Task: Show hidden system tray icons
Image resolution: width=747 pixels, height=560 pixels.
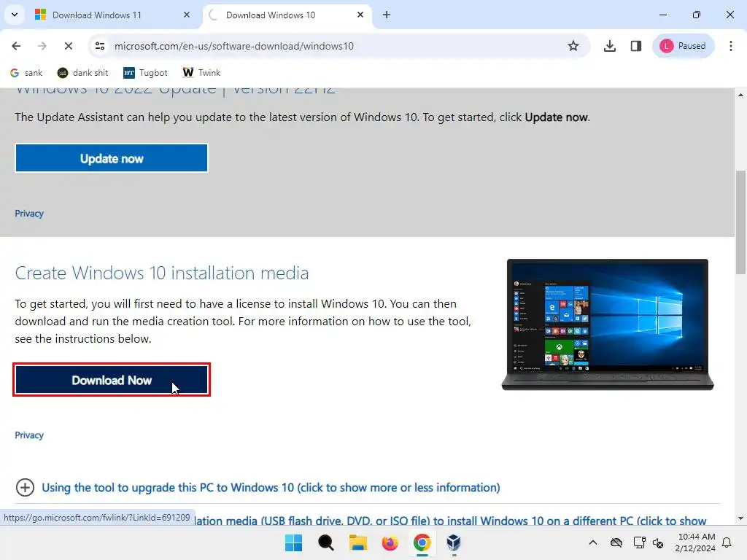Action: tap(592, 542)
